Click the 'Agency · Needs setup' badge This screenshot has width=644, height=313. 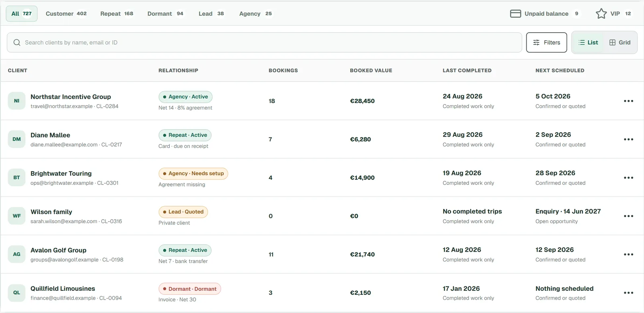[x=193, y=174]
